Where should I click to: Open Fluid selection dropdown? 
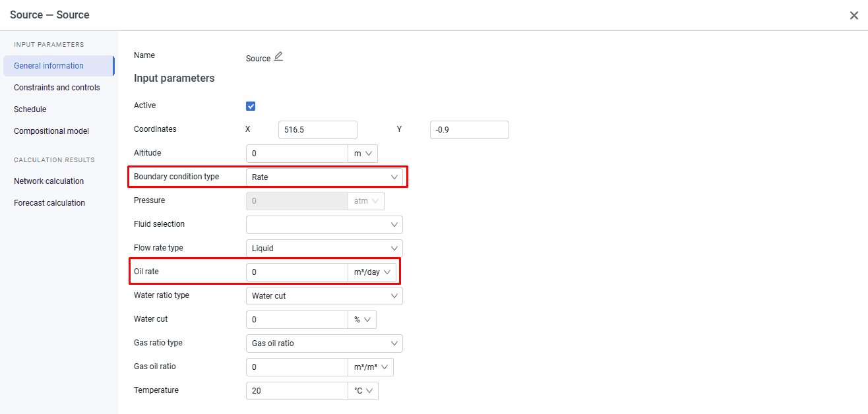point(324,225)
